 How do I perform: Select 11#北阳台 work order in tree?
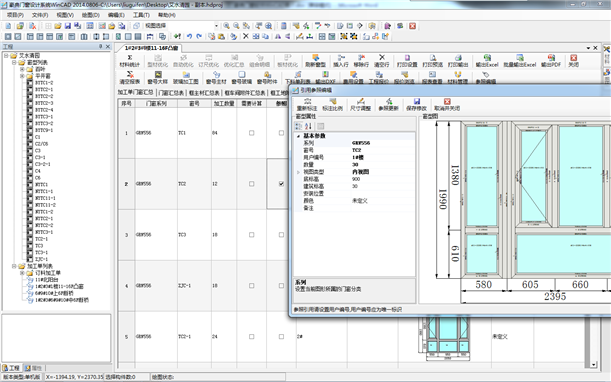tap(46, 279)
